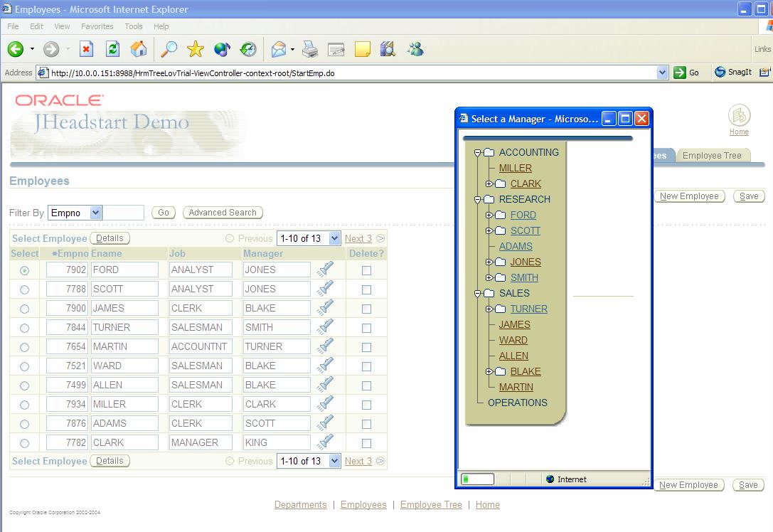Check the Delete checkbox for SCOTT row
Viewport: 773px width, 532px height.
coord(366,289)
